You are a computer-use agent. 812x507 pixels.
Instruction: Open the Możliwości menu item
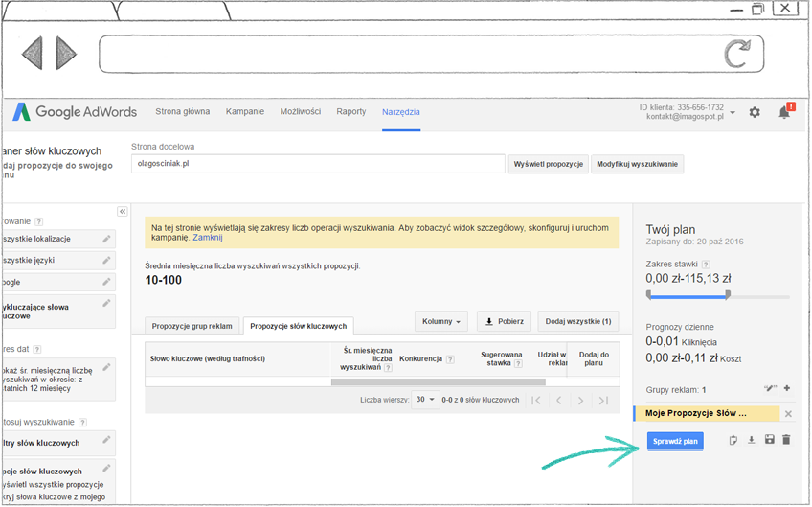coord(301,111)
